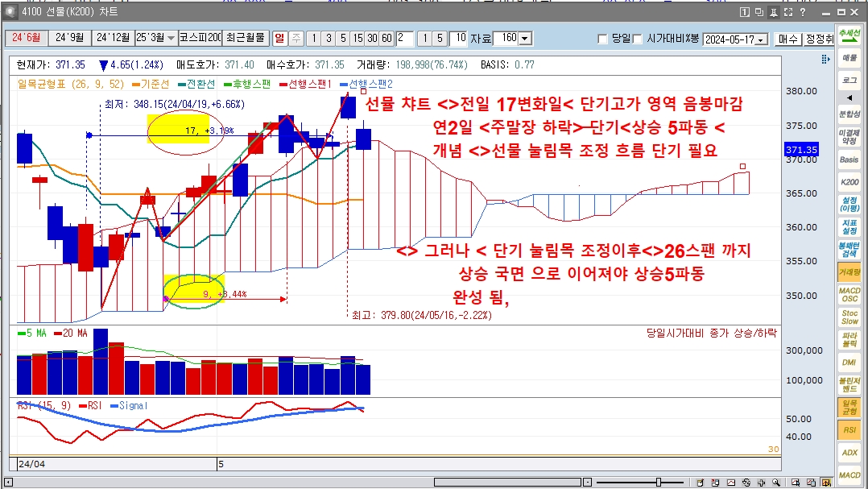Click the refresh cycle icon in bottom toolbar
This screenshot has height=489, width=868.
pos(746,483)
